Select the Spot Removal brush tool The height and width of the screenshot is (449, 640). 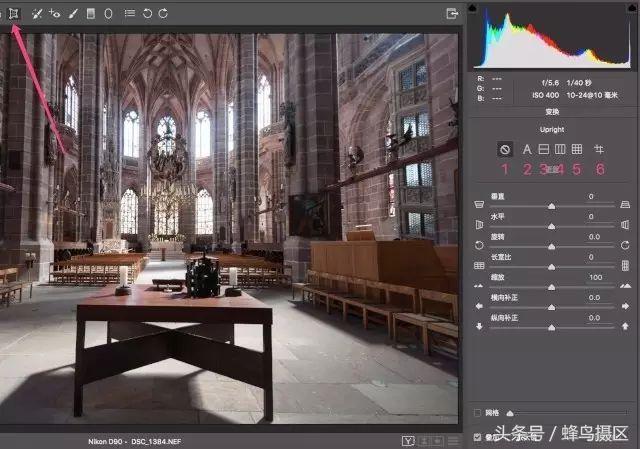(x=37, y=14)
